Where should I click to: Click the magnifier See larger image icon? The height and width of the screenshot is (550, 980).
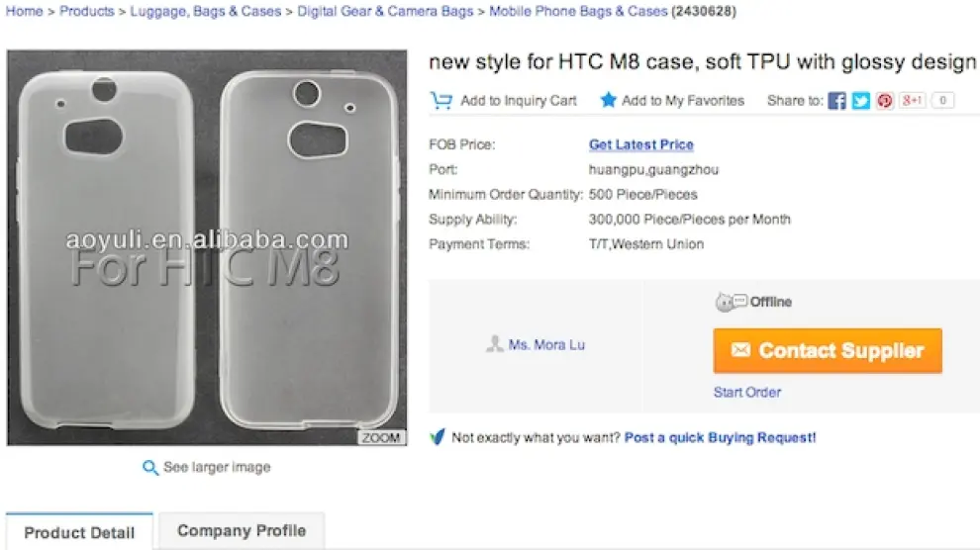150,468
